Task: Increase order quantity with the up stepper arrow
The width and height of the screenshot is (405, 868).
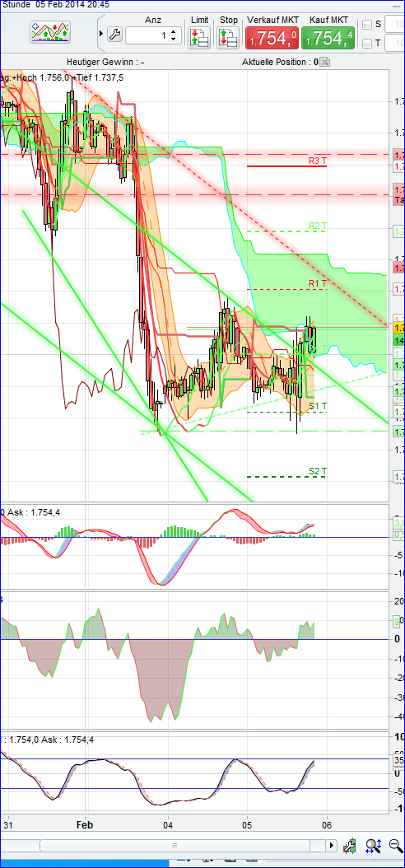Action: coord(173,31)
